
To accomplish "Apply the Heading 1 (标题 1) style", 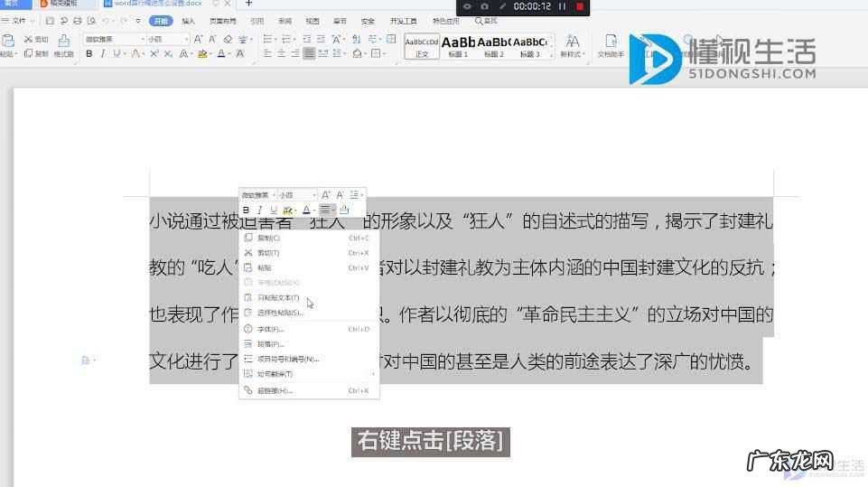I will click(x=458, y=46).
